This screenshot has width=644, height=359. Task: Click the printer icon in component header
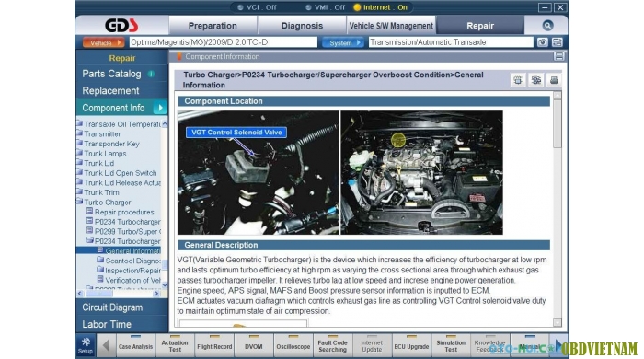tap(554, 80)
